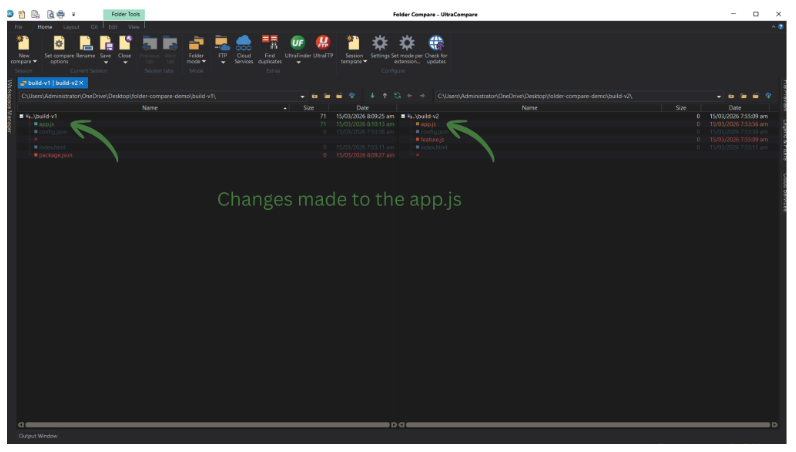Open the Folder mode dropdown arrow
The image size is (796, 452).
pos(204,61)
